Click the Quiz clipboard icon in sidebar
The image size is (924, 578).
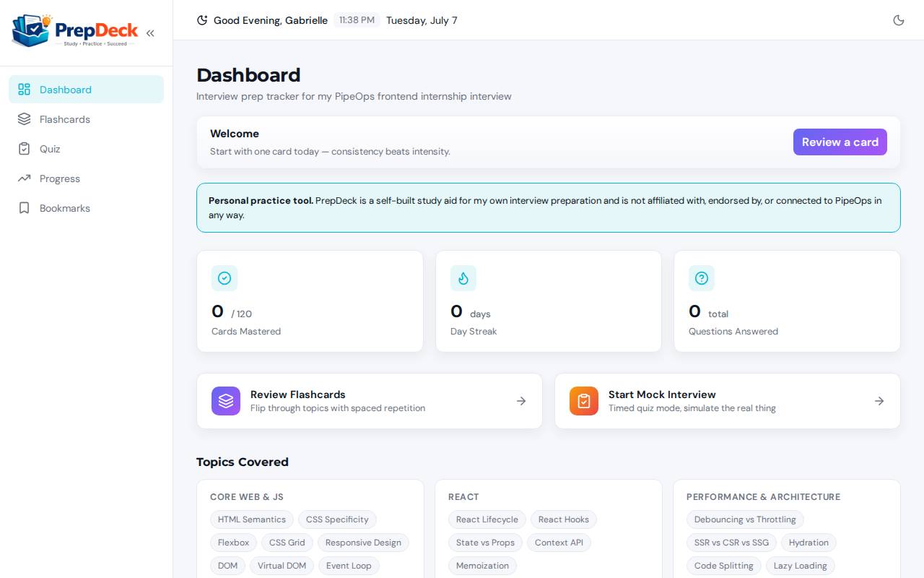click(24, 149)
